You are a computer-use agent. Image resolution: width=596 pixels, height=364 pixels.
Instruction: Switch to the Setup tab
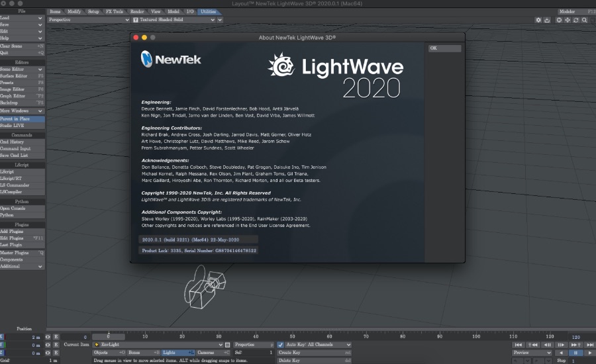[93, 12]
